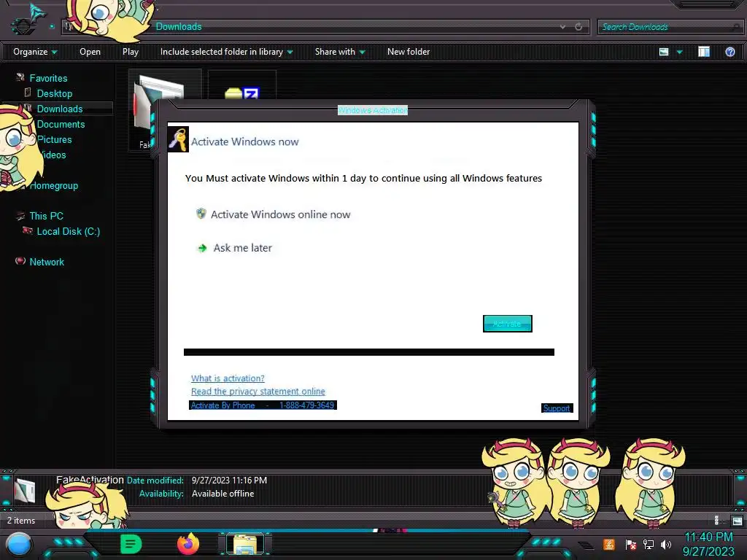Open Pictures in navigation pane

54,139
